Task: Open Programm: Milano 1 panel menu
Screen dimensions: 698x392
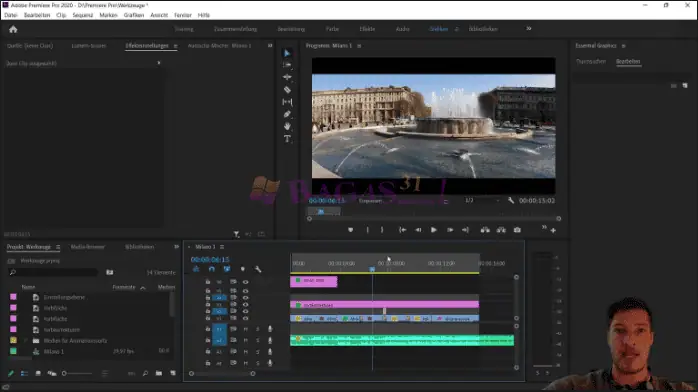Action: [x=359, y=46]
